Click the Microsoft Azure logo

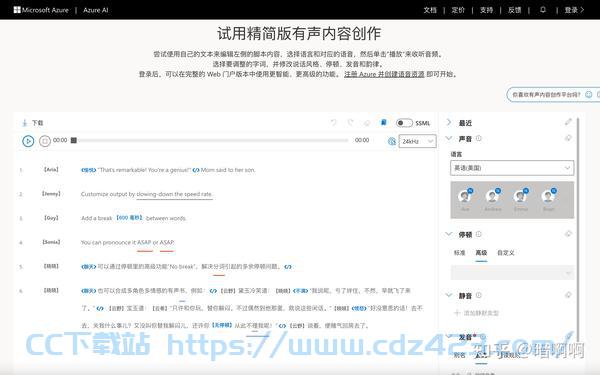click(x=41, y=10)
